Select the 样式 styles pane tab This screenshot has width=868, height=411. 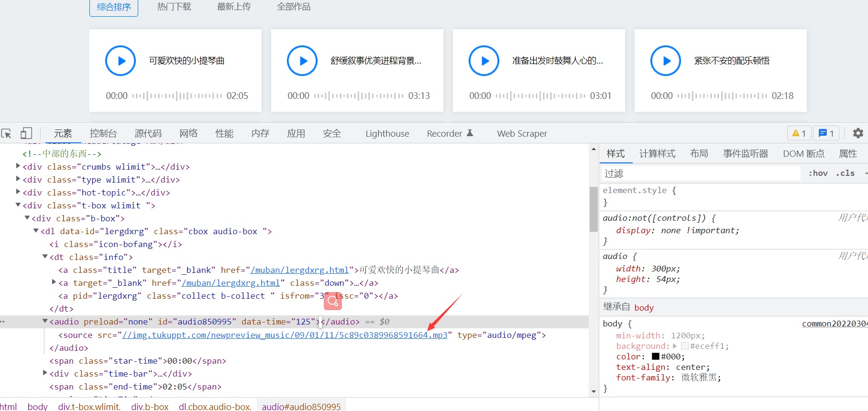coord(615,153)
